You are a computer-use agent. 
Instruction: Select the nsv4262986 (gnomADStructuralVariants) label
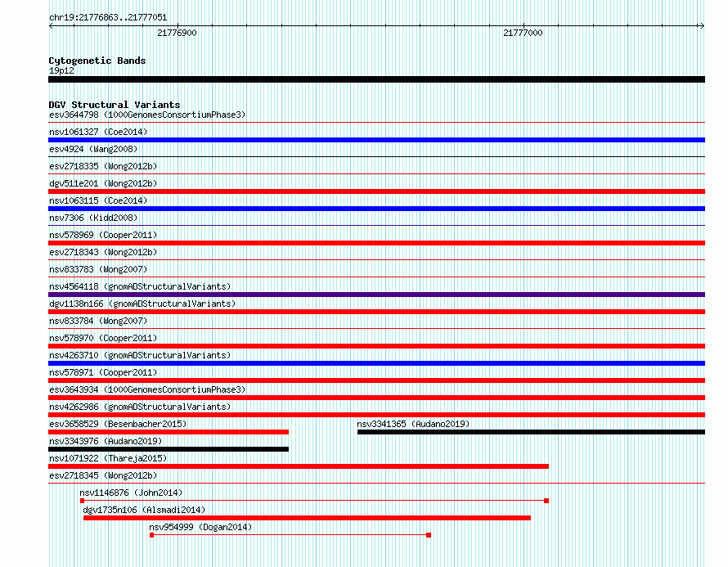[x=140, y=407]
